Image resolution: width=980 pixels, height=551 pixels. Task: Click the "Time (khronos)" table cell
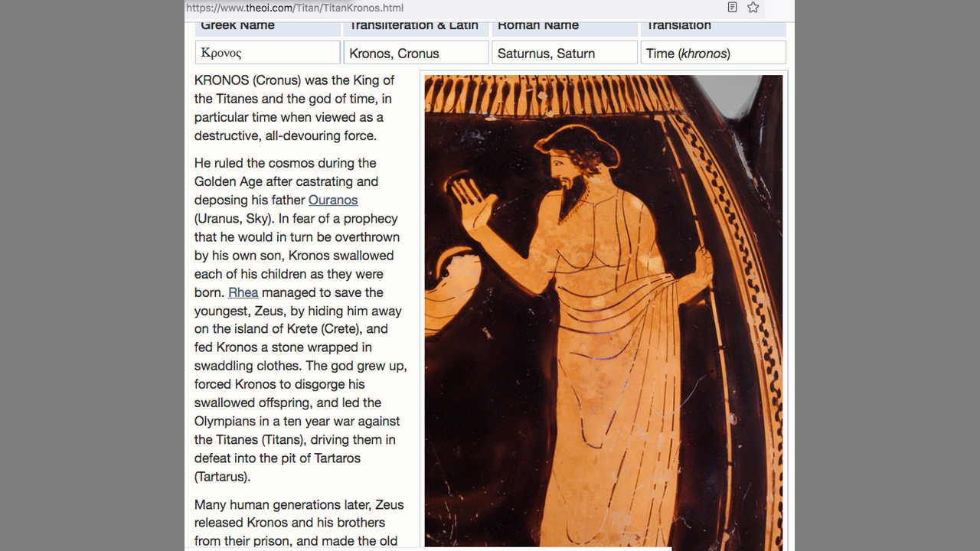click(713, 53)
